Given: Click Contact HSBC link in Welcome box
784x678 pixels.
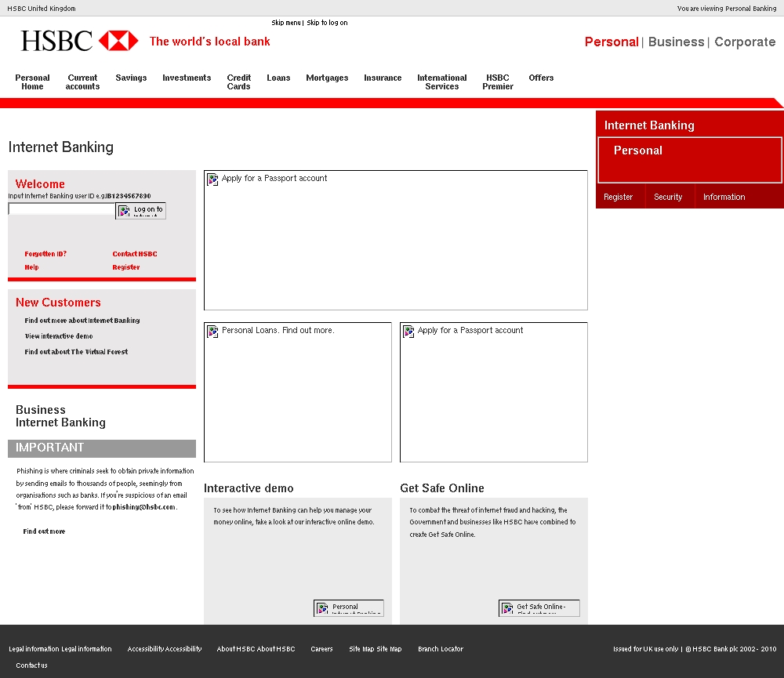Looking at the screenshot, I should point(135,254).
